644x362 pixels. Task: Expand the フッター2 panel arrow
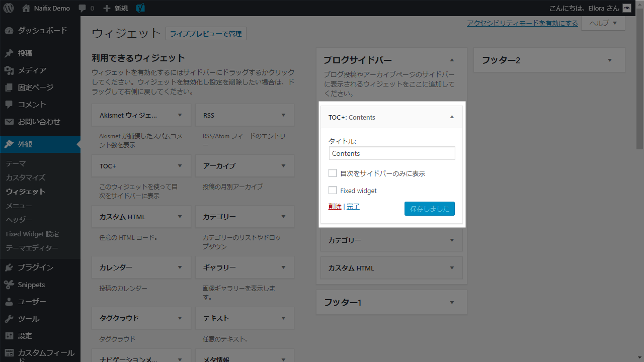pyautogui.click(x=610, y=60)
